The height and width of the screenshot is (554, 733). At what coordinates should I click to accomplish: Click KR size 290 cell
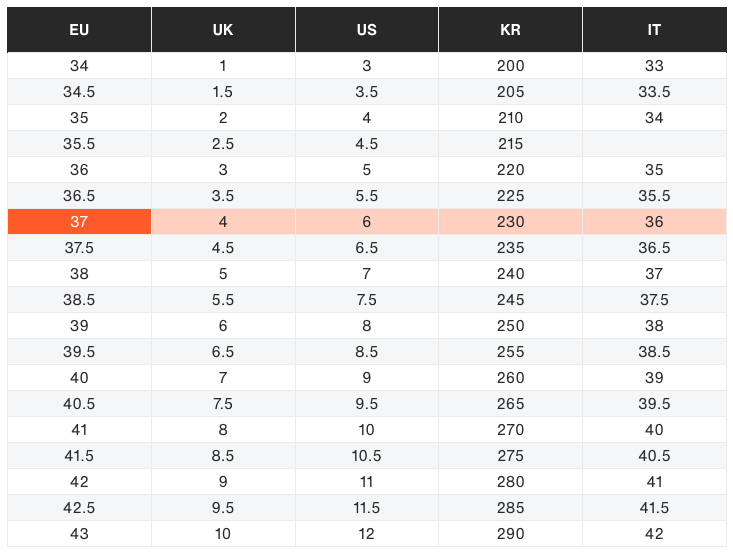click(510, 533)
